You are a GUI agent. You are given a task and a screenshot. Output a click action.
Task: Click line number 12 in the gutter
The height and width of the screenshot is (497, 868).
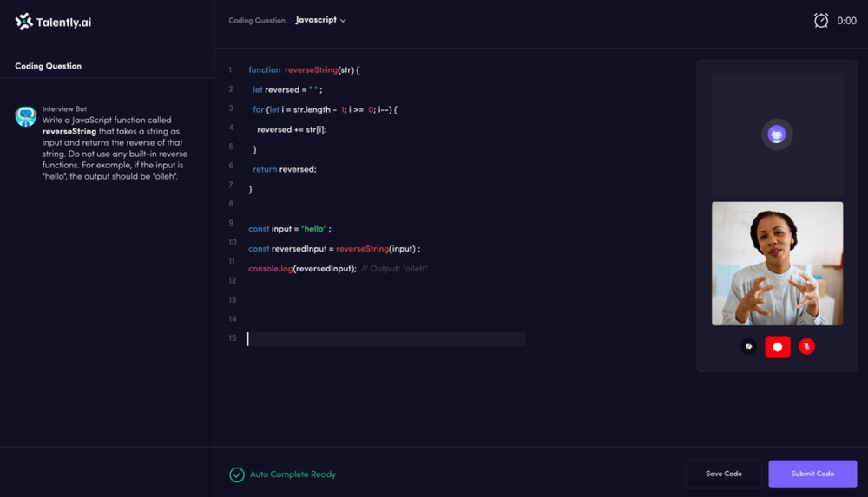point(232,281)
